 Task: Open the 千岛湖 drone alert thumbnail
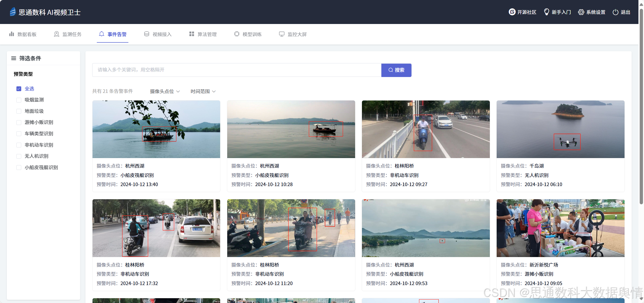click(x=560, y=129)
